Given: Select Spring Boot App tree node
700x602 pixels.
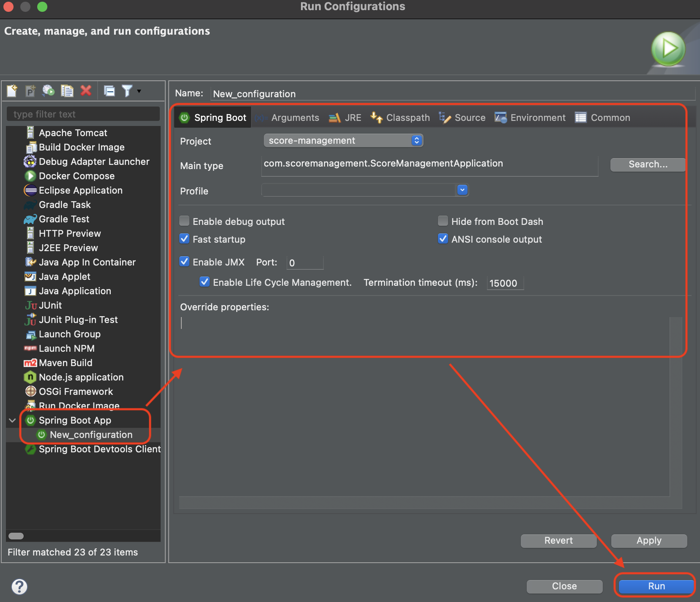Looking at the screenshot, I should tap(75, 420).
